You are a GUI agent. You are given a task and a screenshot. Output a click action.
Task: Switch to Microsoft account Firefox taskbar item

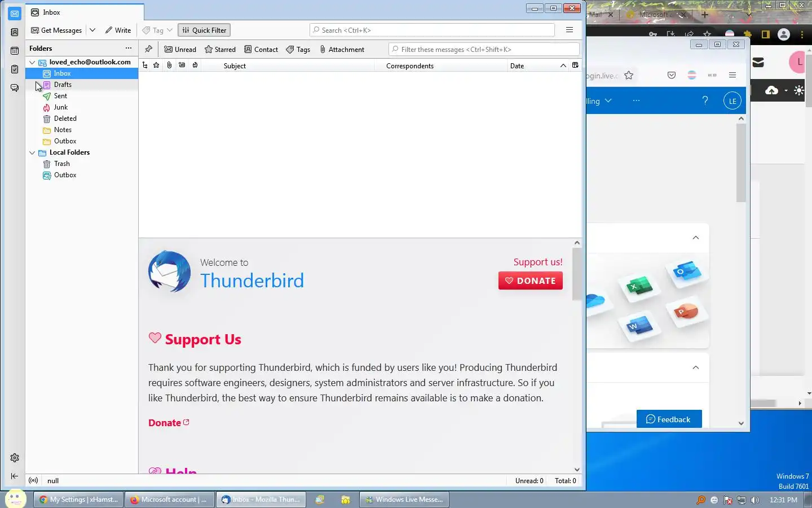pos(169,500)
